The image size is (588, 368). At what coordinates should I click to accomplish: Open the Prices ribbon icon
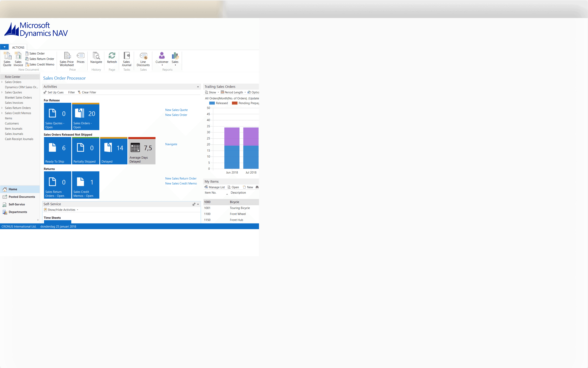(81, 58)
